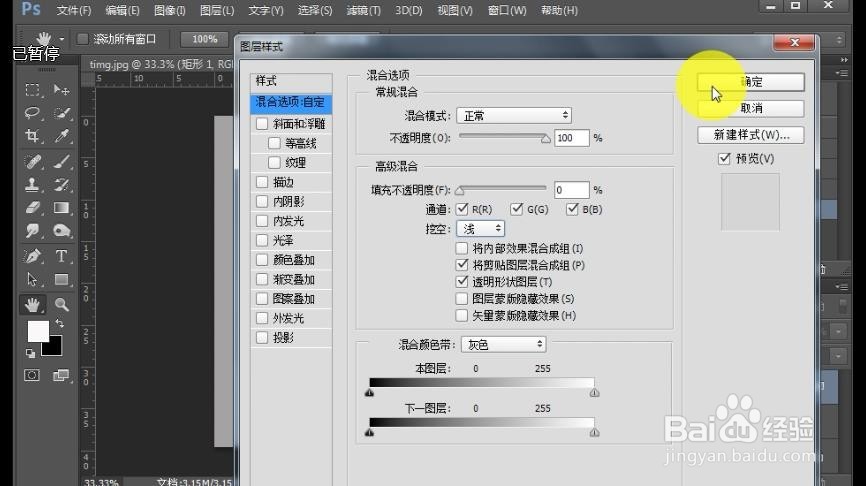Open the 视图(V) menu
Image resolution: width=866 pixels, height=486 pixels.
tap(455, 10)
